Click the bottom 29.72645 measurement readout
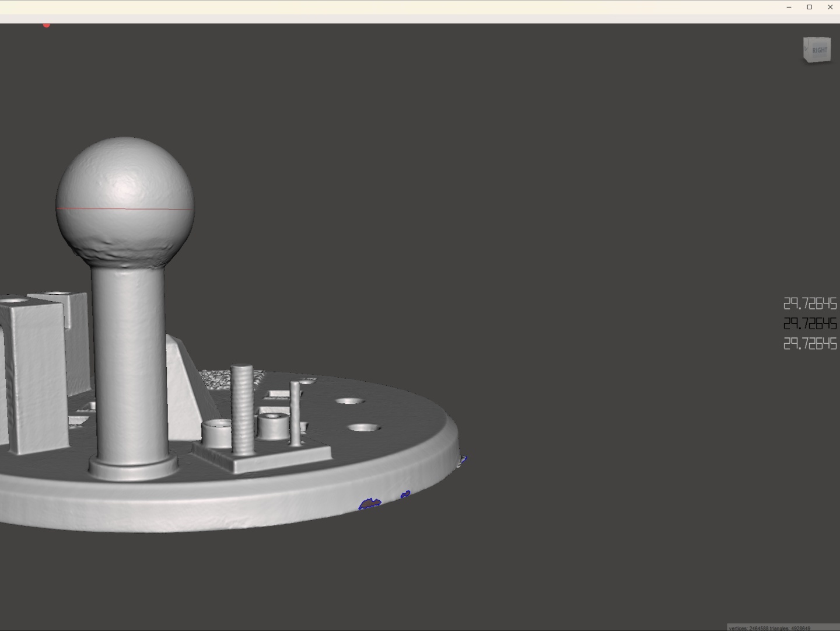Viewport: 840px width, 631px height. 810,344
